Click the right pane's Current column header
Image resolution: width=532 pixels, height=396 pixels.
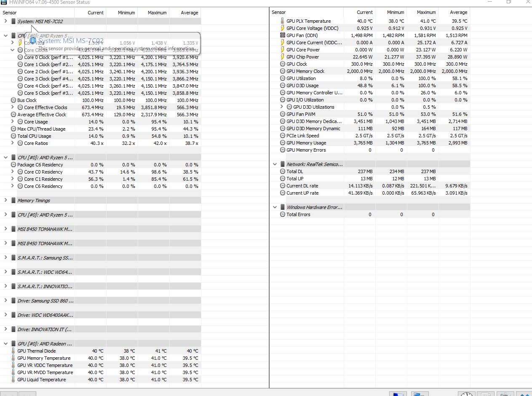[x=359, y=13]
